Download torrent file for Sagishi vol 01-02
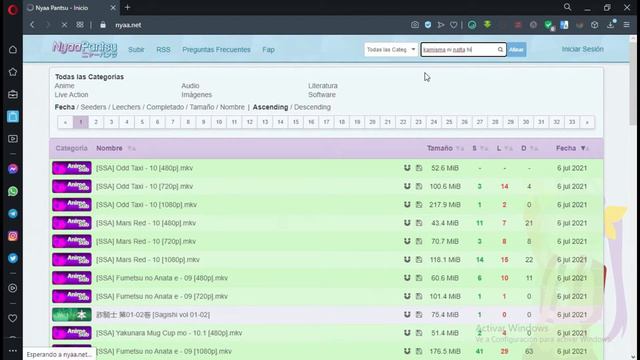This screenshot has height=360, width=640. 419,315
